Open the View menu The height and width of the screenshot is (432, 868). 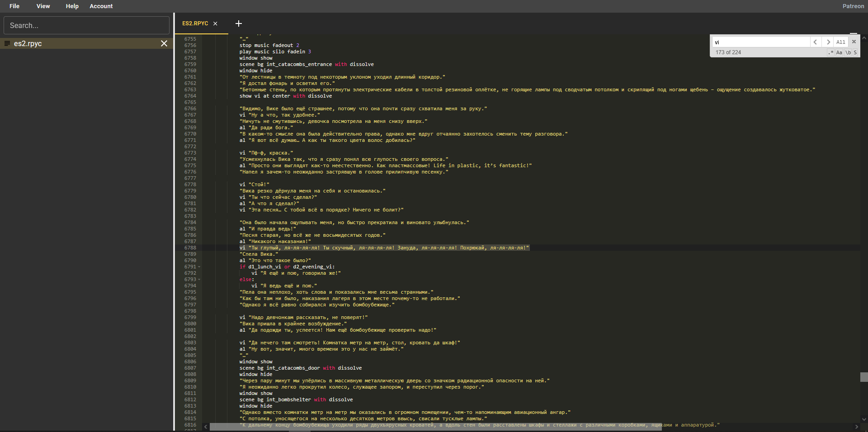tap(43, 6)
